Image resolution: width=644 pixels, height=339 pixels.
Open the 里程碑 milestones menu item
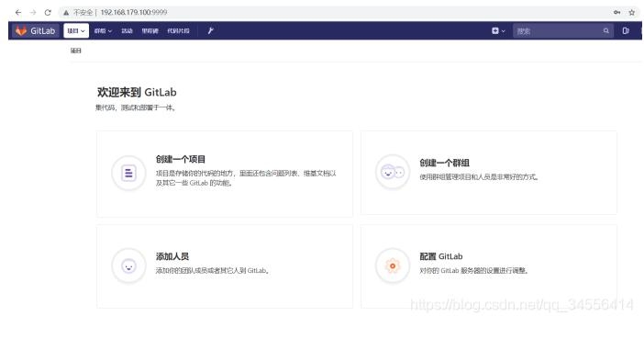coord(150,31)
